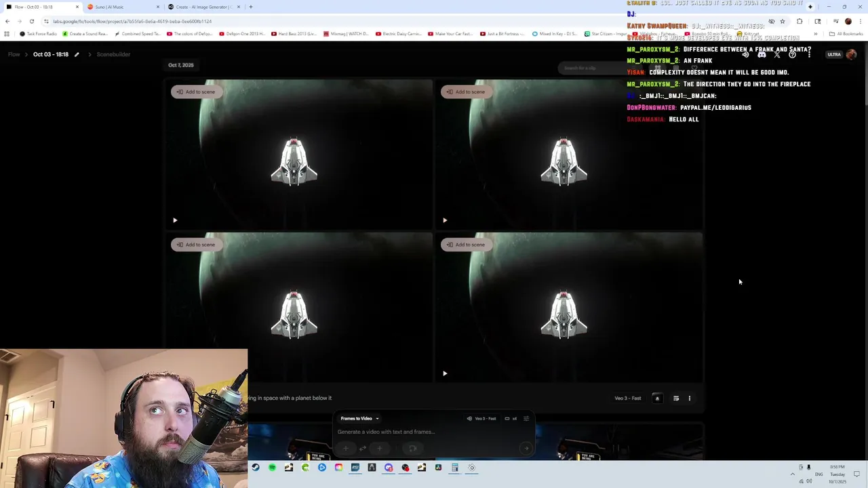Viewport: 868px width, 488px height.
Task: Swap first and last frames
Action: tap(363, 448)
